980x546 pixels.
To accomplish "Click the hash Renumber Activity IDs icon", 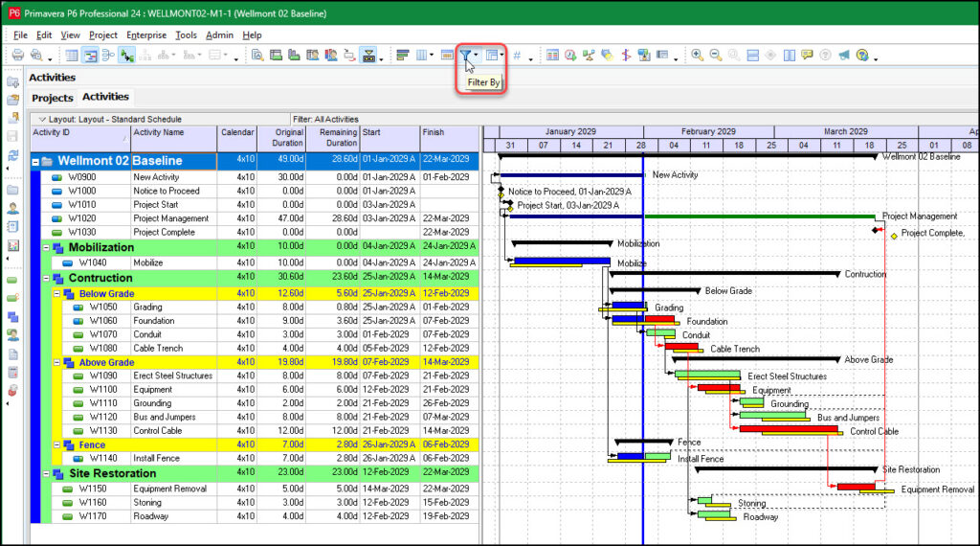I will pos(517,56).
